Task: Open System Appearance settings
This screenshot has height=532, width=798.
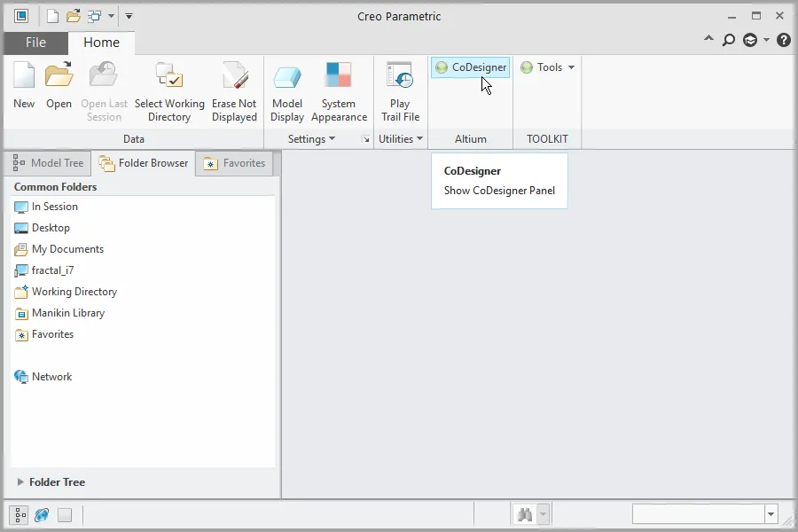Action: (x=339, y=91)
